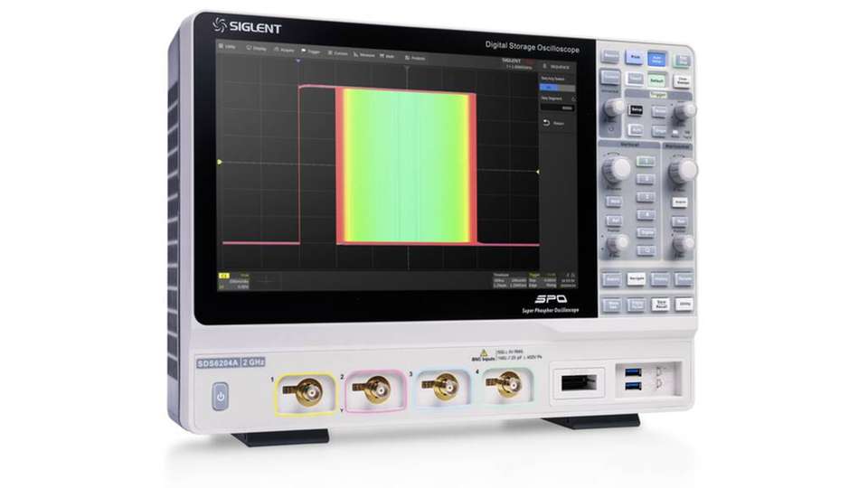
Task: Click the white button under horizontal knob
Action: 680,202
